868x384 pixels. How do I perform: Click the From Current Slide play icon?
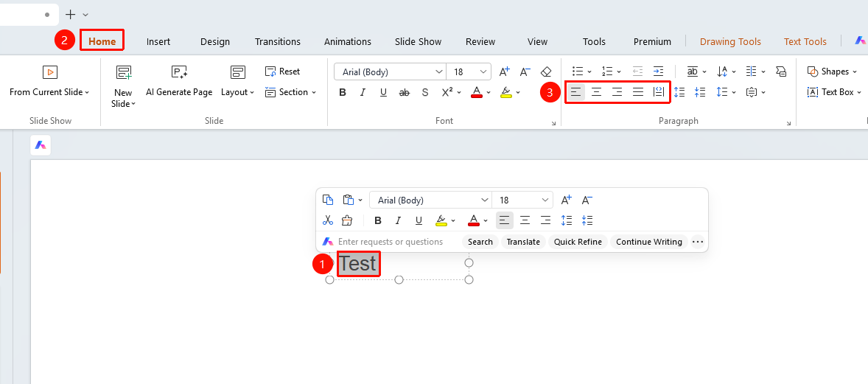[50, 72]
